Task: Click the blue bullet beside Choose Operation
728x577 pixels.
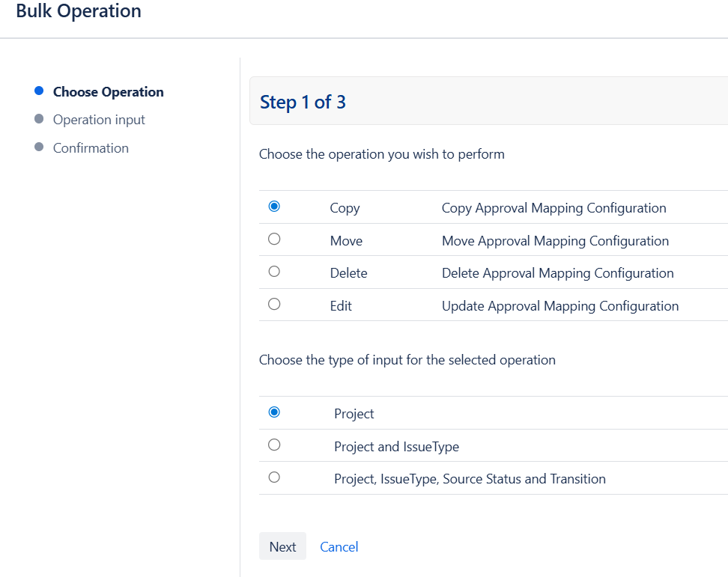Action: tap(39, 91)
